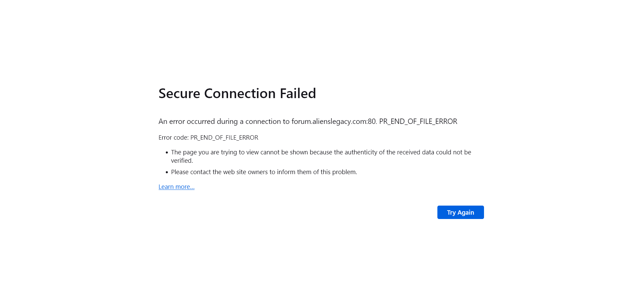This screenshot has width=644, height=294.
Task: Click the word "Connection" in the heading
Action: point(240,93)
